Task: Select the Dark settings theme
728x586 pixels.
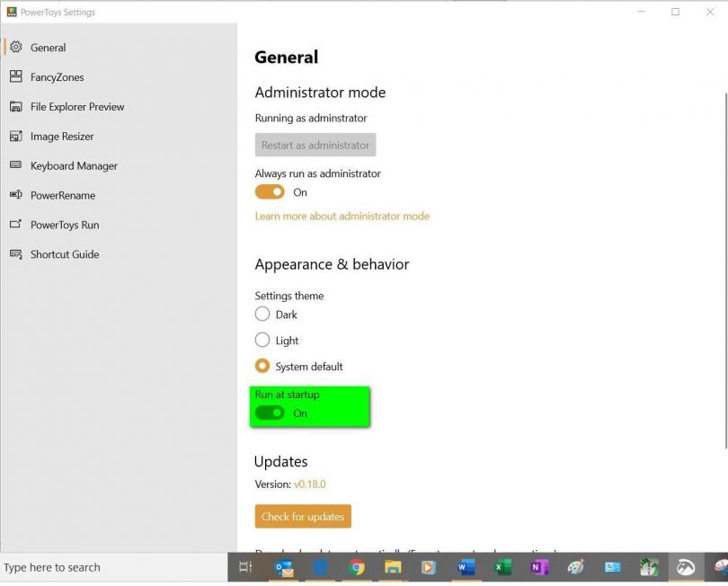Action: click(x=262, y=314)
